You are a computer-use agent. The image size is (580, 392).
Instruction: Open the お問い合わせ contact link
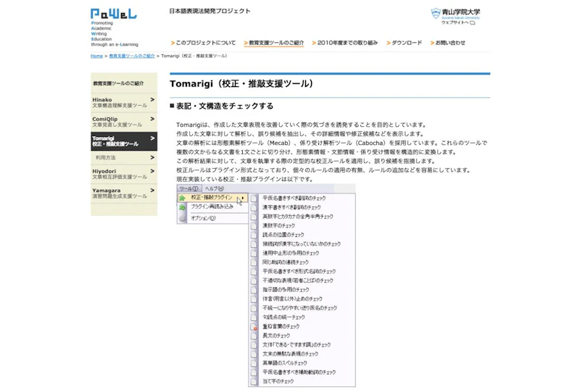447,43
